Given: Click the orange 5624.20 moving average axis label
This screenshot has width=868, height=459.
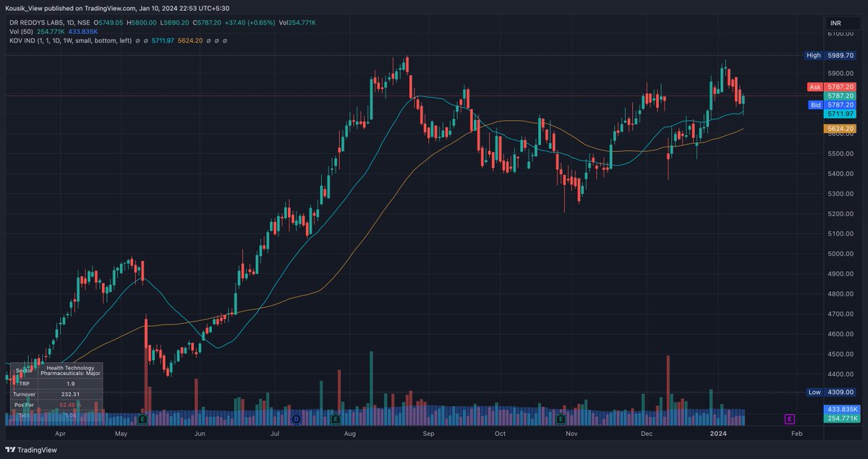Looking at the screenshot, I should [841, 128].
